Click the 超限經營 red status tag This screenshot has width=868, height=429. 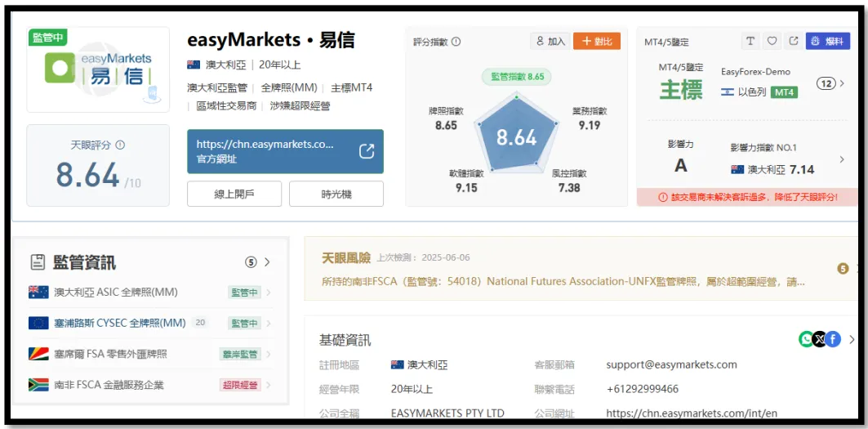pos(240,385)
